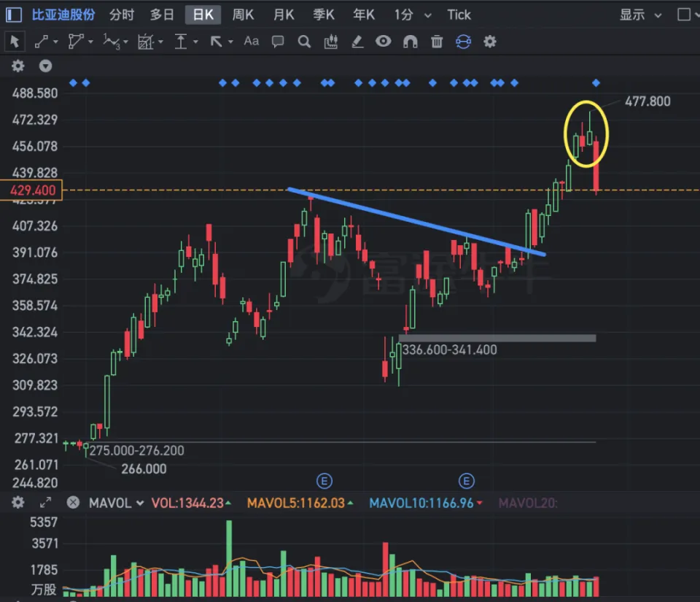Open the 显示 display dropdown

(x=640, y=15)
